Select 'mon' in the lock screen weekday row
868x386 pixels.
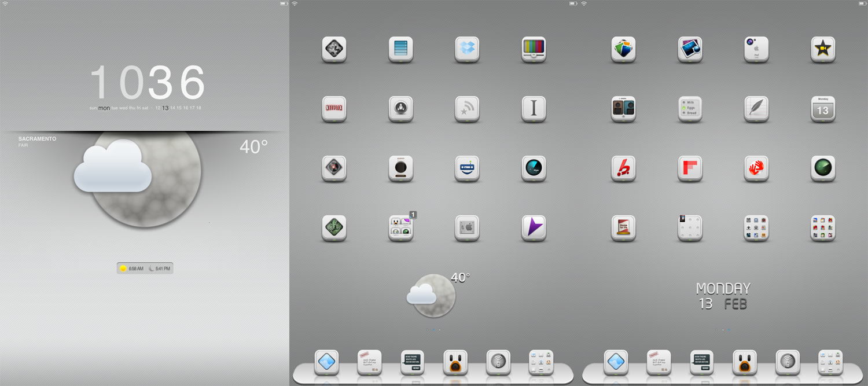(x=104, y=108)
